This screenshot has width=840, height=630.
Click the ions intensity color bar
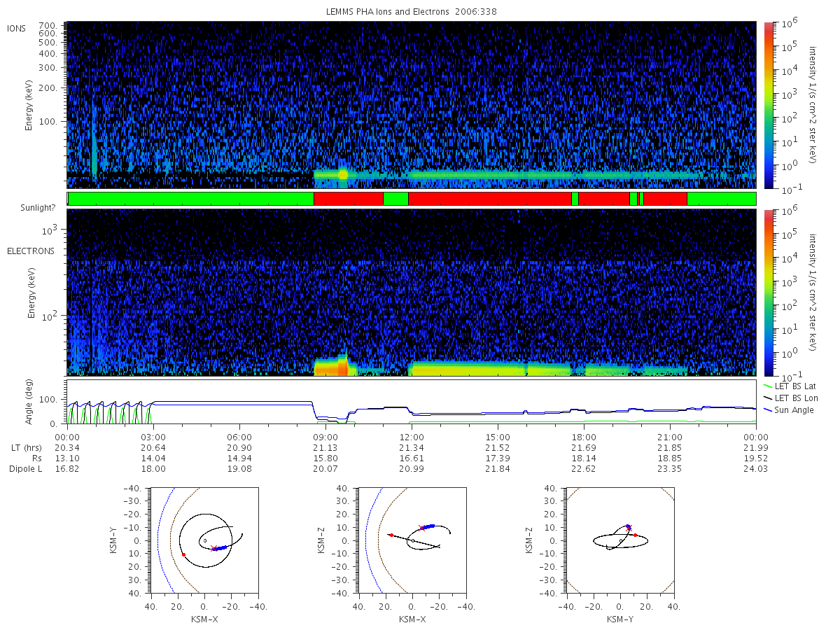[x=768, y=105]
